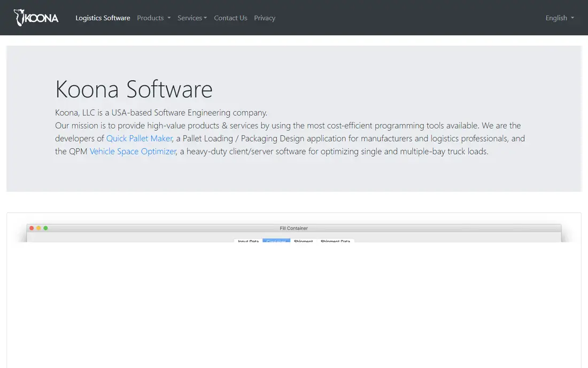Open the Privacy page link
This screenshot has width=588, height=368.
tap(265, 18)
